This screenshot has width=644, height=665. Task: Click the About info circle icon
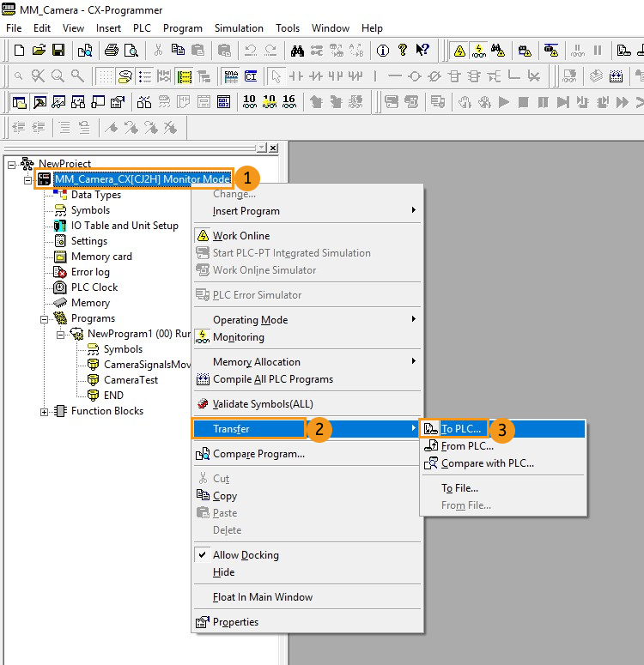point(382,51)
